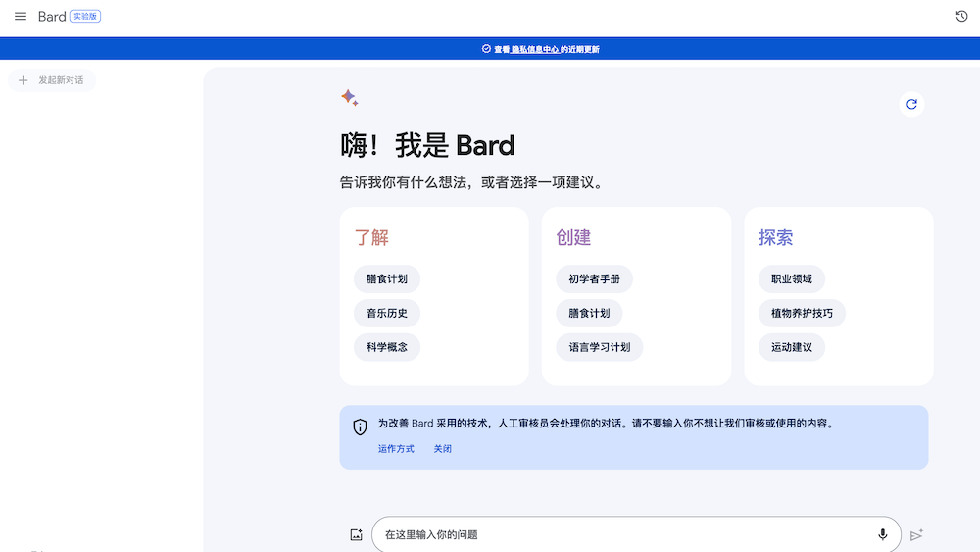Screen dimensions: 980x552
Task: Select the 科学概念 suggestion chip
Action: [387, 347]
